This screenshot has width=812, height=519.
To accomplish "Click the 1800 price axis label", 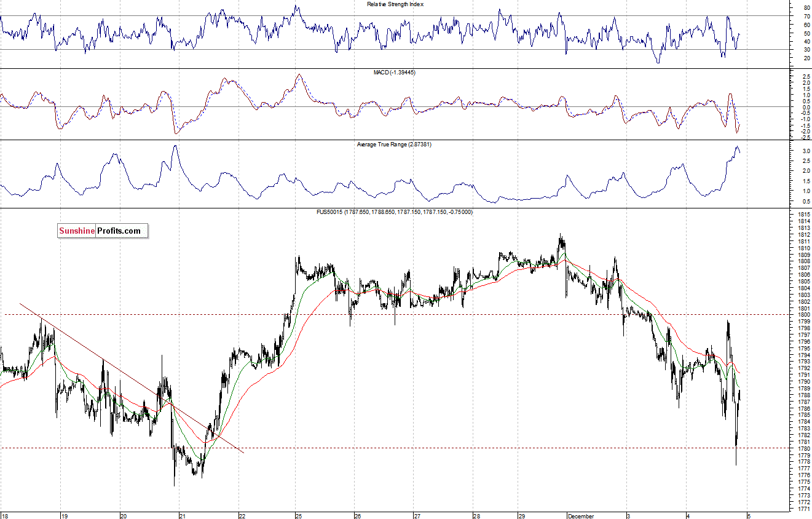I will (803, 315).
